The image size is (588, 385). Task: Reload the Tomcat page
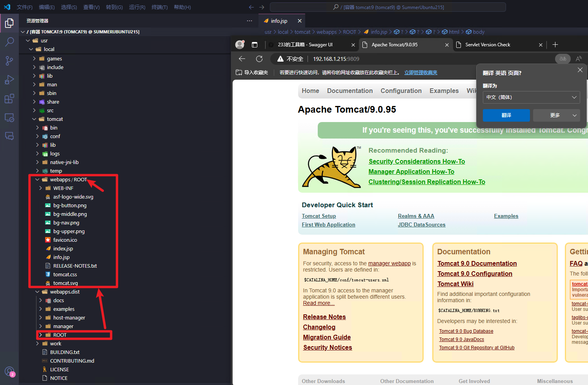[x=259, y=59]
